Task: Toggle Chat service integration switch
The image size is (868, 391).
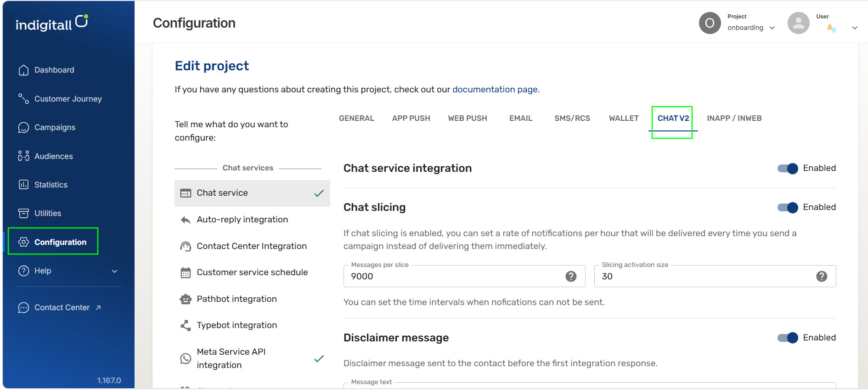Action: [788, 168]
